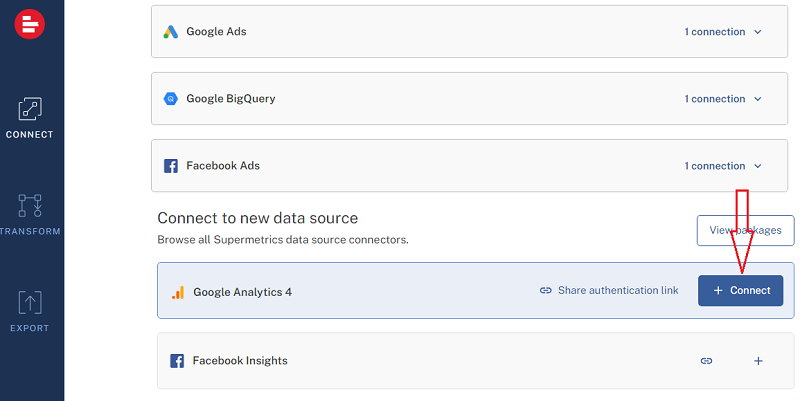Click the Google BigQuery logo icon
The width and height of the screenshot is (800, 401).
point(170,98)
